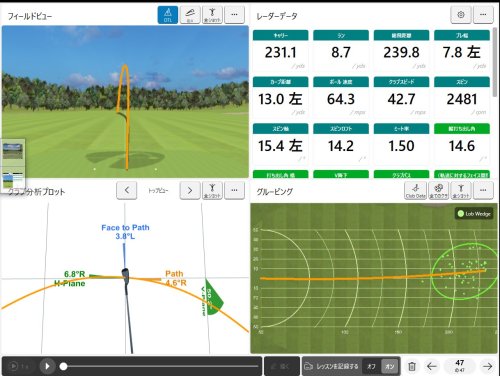Click the draw/annotate button in bottom bar
This screenshot has width=500, height=376.
click(281, 366)
